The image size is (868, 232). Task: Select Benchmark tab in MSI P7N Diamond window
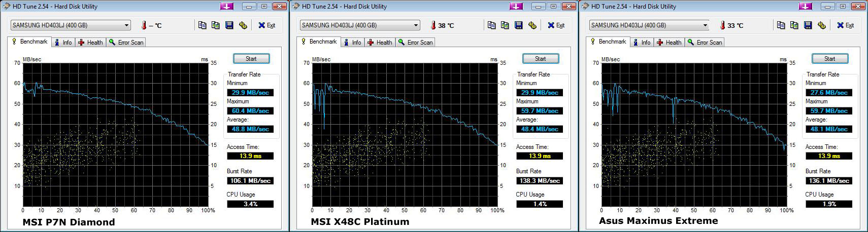29,42
